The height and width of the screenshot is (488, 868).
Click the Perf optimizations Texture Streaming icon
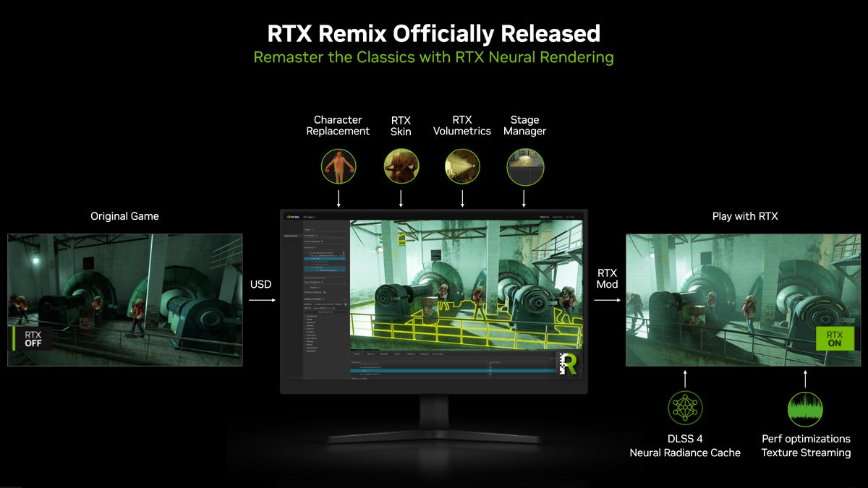click(x=804, y=408)
